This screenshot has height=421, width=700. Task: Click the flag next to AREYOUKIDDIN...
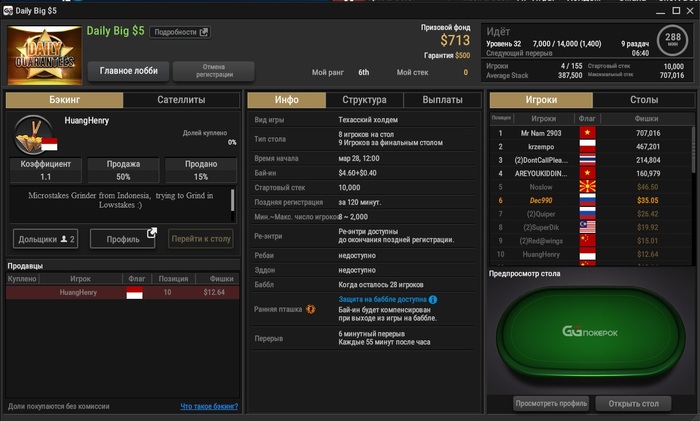587,173
